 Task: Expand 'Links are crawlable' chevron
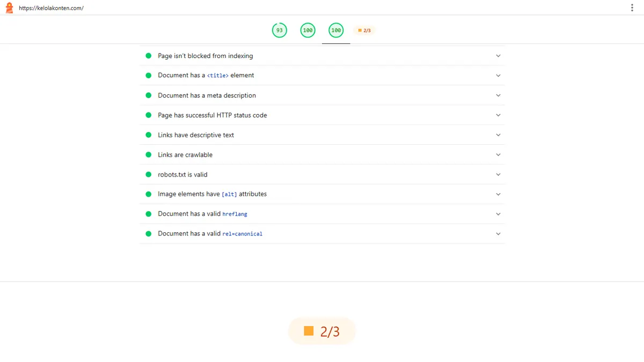[x=498, y=155]
